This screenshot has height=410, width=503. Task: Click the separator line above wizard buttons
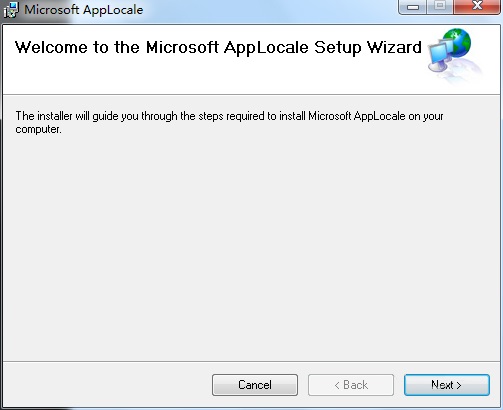click(x=251, y=361)
